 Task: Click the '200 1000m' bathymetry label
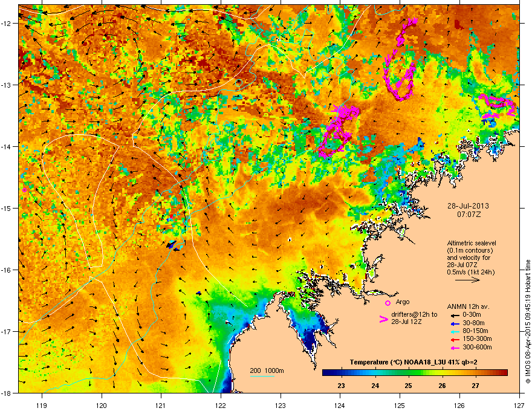[267, 371]
